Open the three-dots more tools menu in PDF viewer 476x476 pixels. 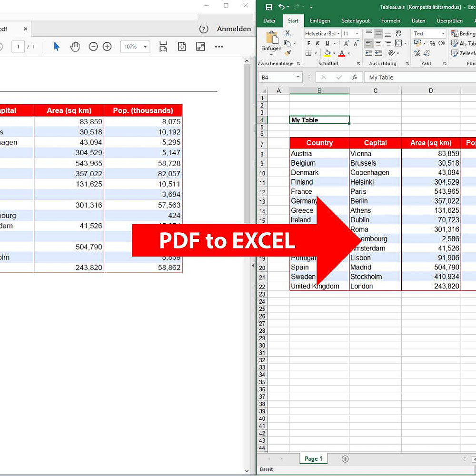(x=219, y=47)
